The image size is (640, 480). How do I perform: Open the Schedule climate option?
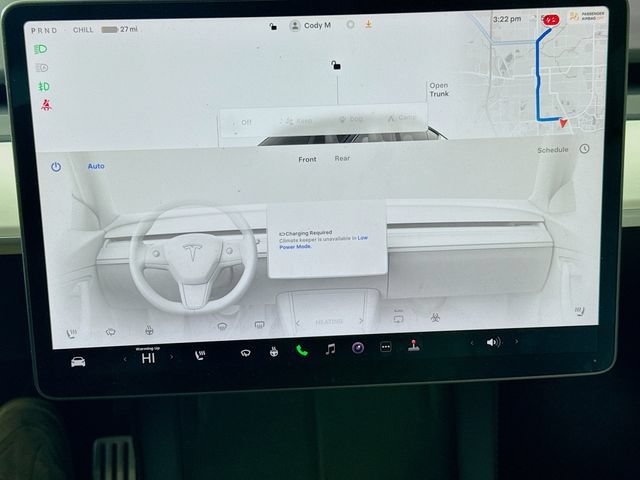tap(553, 150)
